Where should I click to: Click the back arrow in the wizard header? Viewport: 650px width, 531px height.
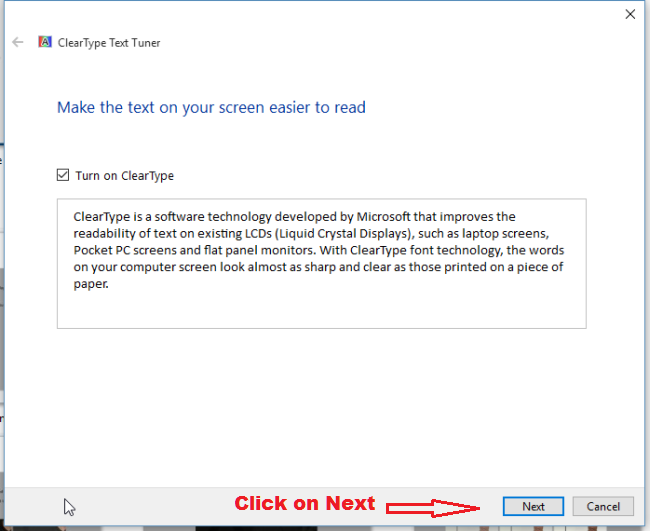coord(18,42)
